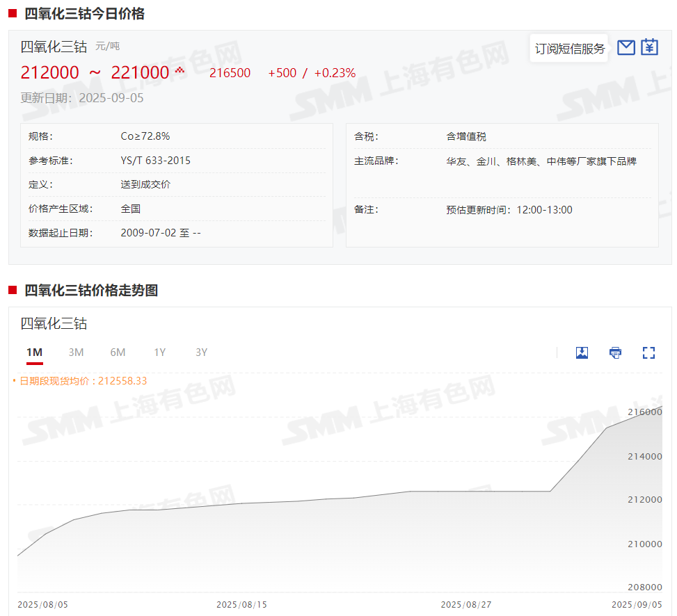Switch chart to the 6M range
The height and width of the screenshot is (616, 677).
(118, 352)
